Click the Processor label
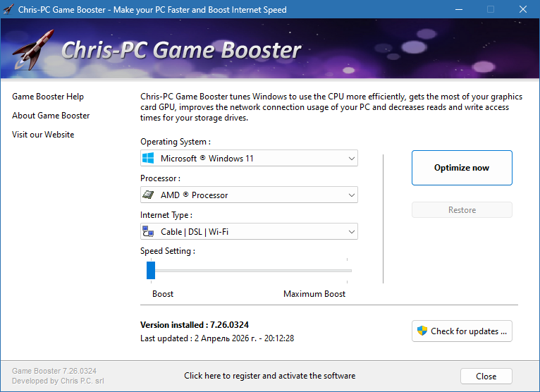Screen dimensions: 540x392 coord(161,178)
